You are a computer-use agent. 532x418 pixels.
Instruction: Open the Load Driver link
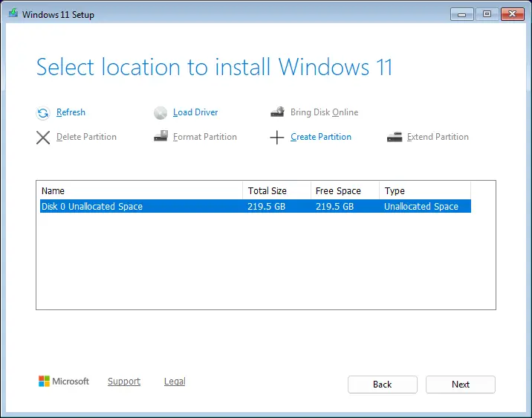(195, 112)
